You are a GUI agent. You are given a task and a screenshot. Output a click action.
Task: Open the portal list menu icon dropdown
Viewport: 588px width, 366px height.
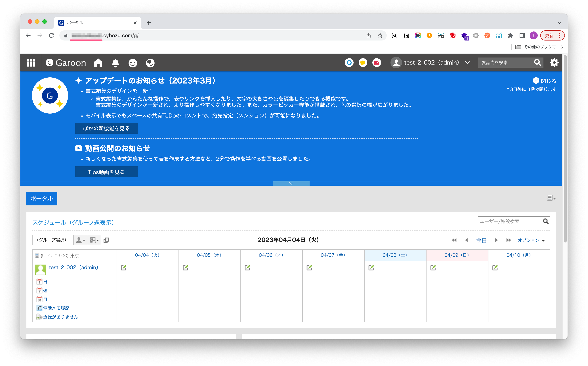551,198
